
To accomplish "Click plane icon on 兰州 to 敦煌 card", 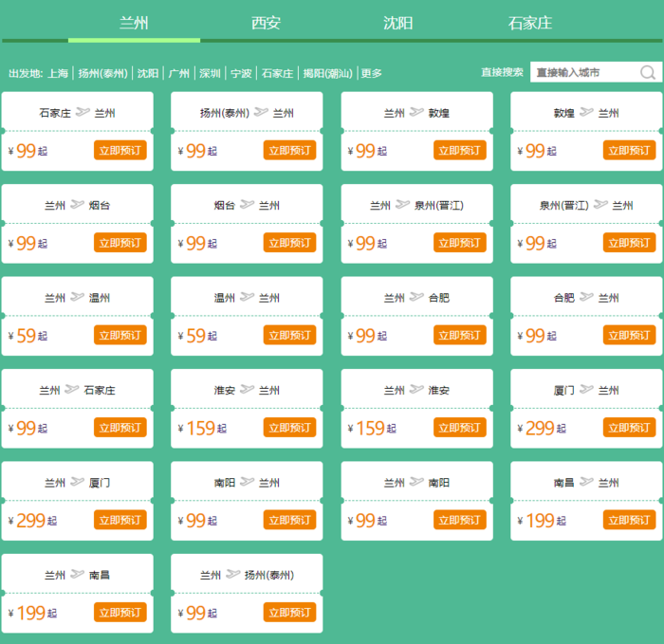I will click(x=417, y=112).
